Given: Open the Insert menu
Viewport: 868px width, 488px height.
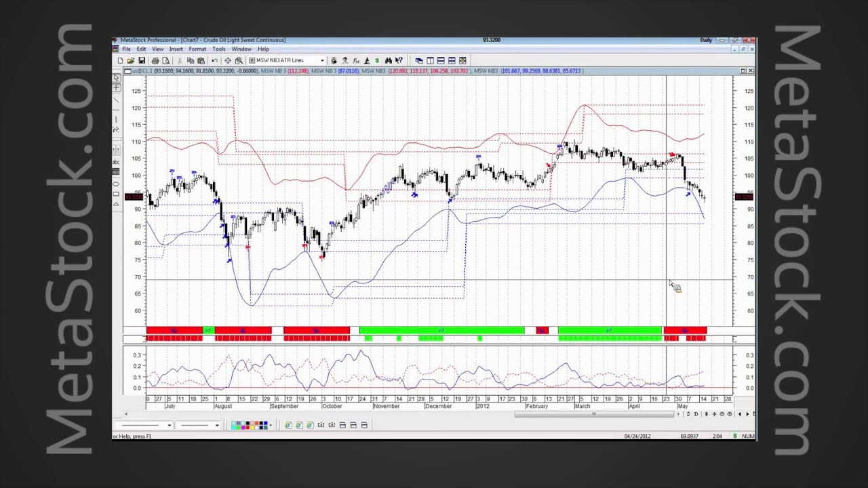Looking at the screenshot, I should [x=176, y=49].
